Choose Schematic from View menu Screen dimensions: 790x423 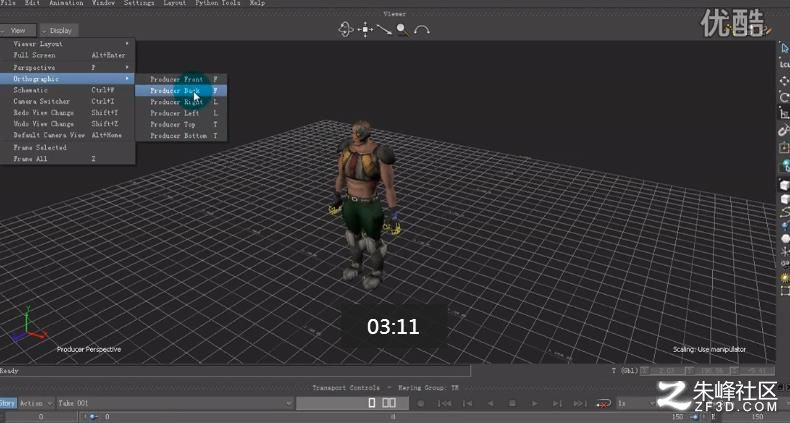(68, 90)
